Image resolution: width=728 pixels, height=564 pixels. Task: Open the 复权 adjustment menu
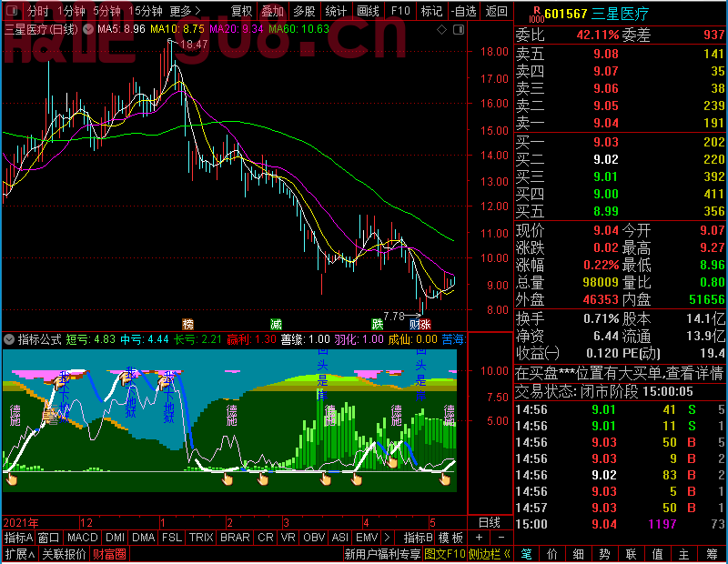click(241, 11)
